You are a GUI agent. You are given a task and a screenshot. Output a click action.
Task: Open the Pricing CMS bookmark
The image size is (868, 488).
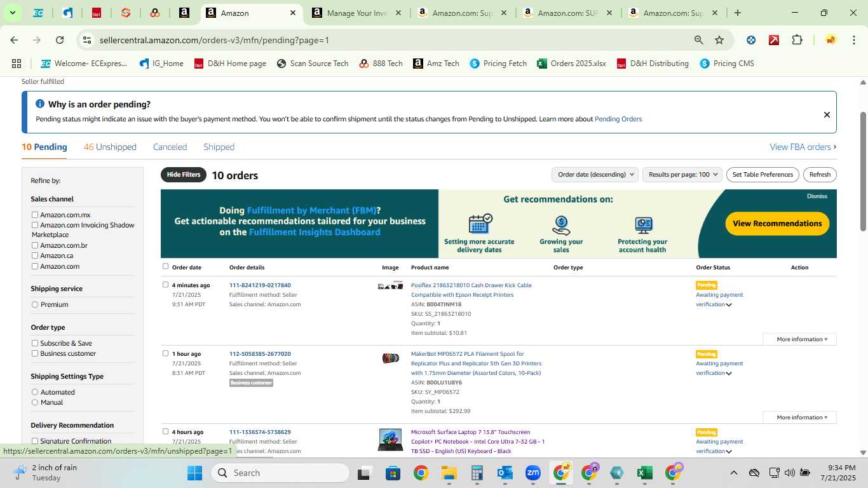click(x=726, y=64)
